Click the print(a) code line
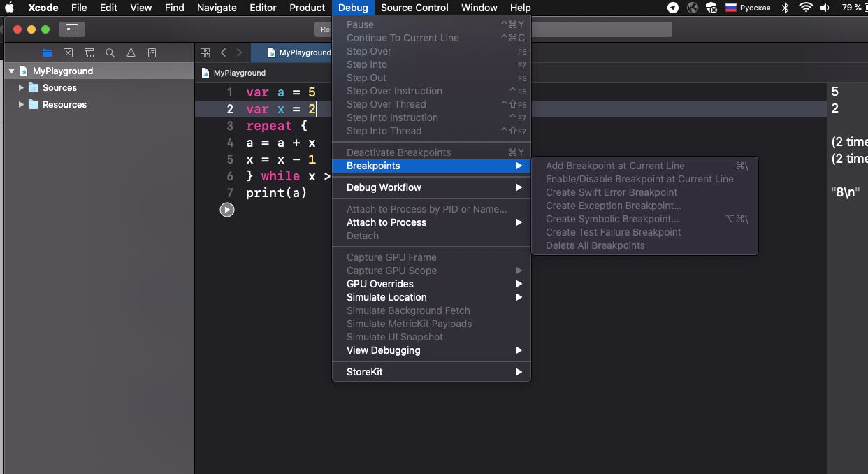This screenshot has width=868, height=474. tap(277, 193)
